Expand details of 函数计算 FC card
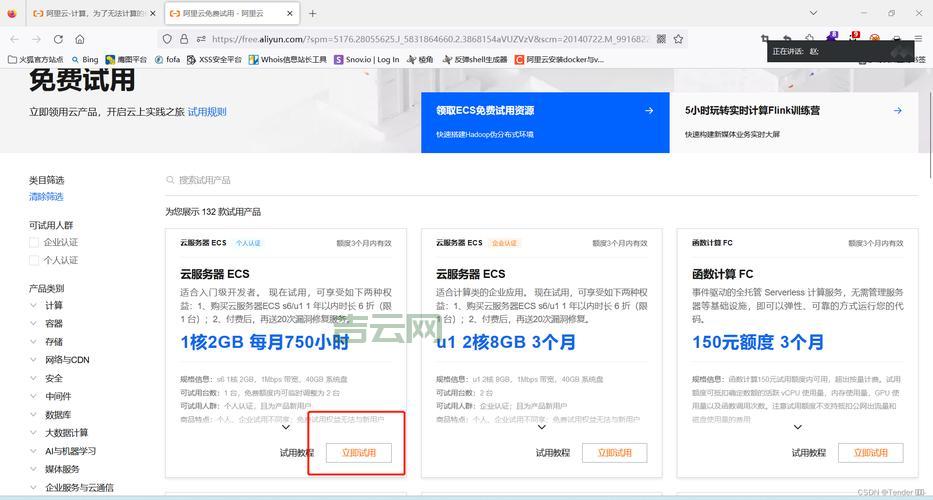933x500 pixels. tap(798, 427)
